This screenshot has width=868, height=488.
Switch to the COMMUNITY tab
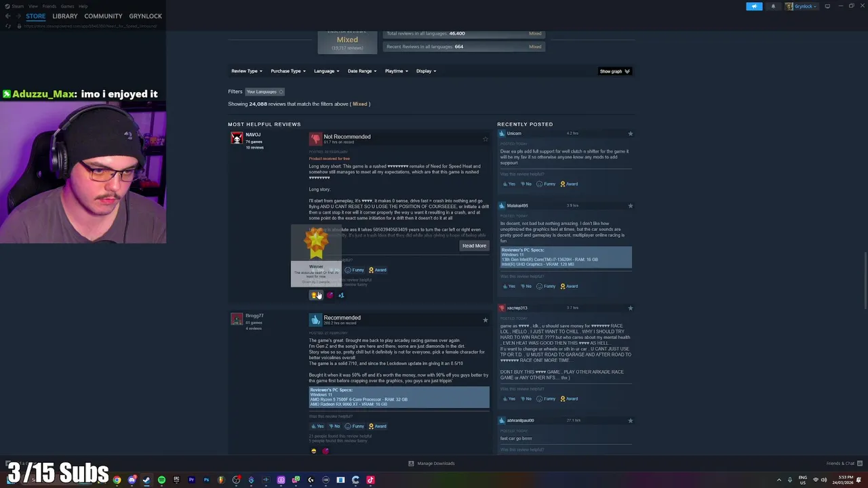click(x=103, y=16)
